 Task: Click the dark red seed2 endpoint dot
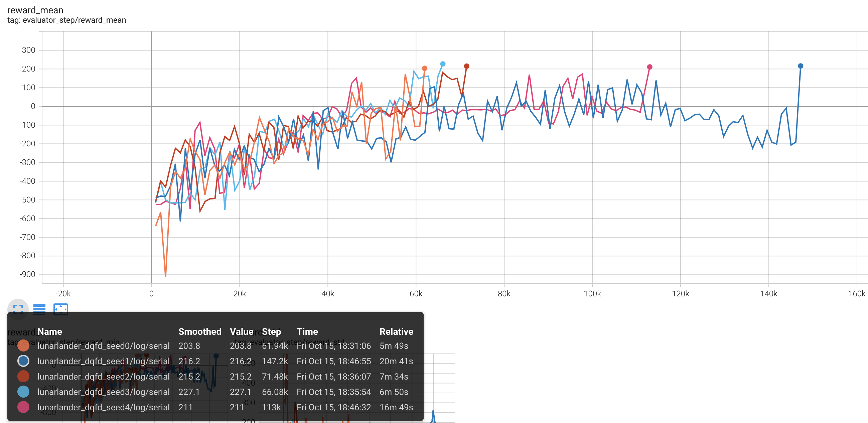[x=466, y=66]
